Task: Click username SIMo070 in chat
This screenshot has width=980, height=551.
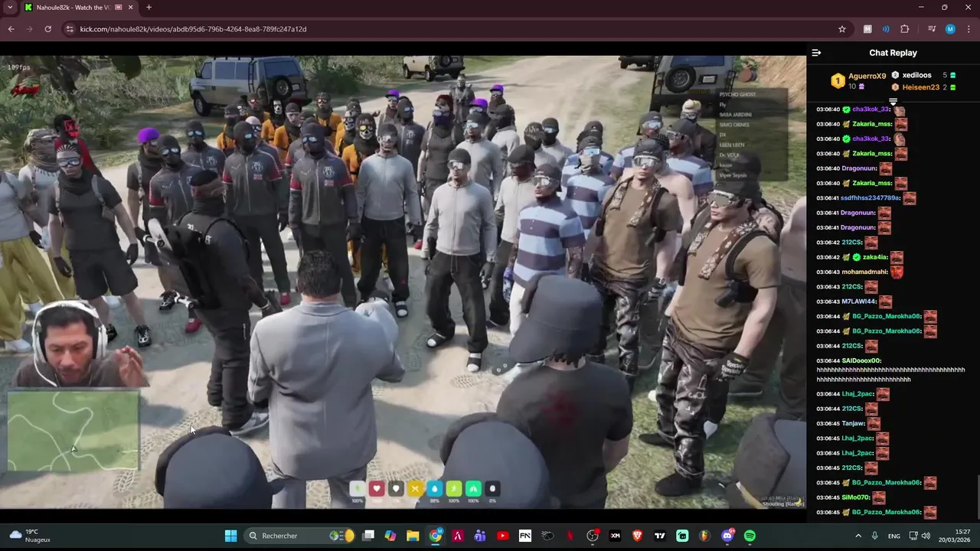Action: point(856,497)
